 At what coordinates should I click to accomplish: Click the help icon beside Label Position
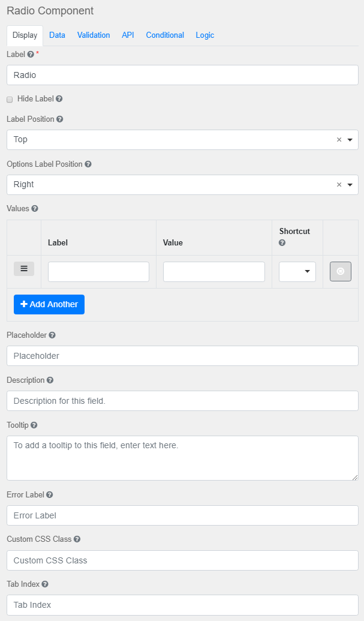click(x=60, y=119)
